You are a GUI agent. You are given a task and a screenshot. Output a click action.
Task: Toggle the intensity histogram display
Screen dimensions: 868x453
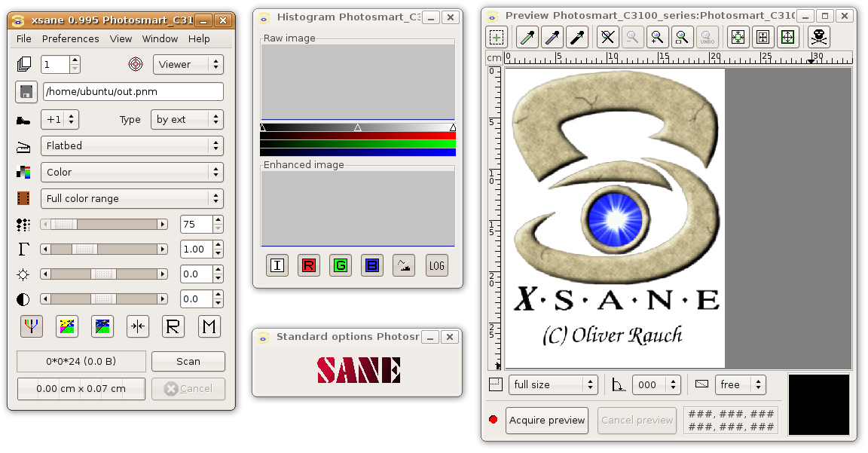point(277,265)
